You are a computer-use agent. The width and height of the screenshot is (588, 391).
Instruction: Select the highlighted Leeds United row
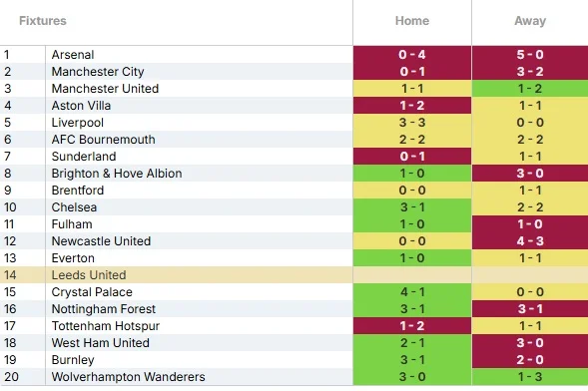click(x=294, y=275)
